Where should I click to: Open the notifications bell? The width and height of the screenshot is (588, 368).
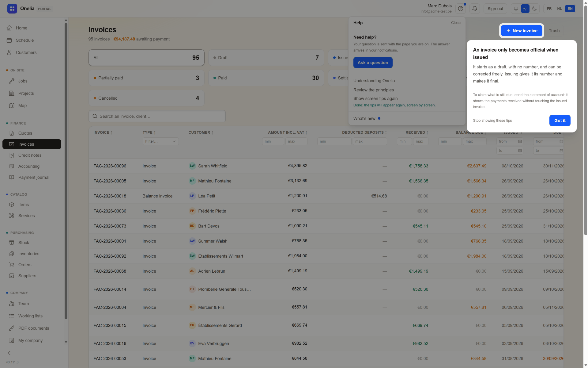click(474, 9)
